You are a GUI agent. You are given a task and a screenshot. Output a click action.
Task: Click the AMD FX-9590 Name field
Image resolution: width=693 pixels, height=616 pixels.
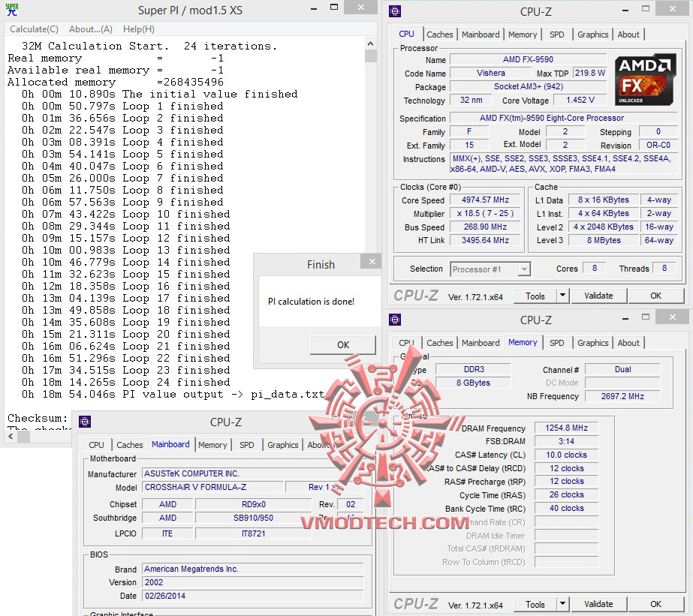(x=528, y=59)
